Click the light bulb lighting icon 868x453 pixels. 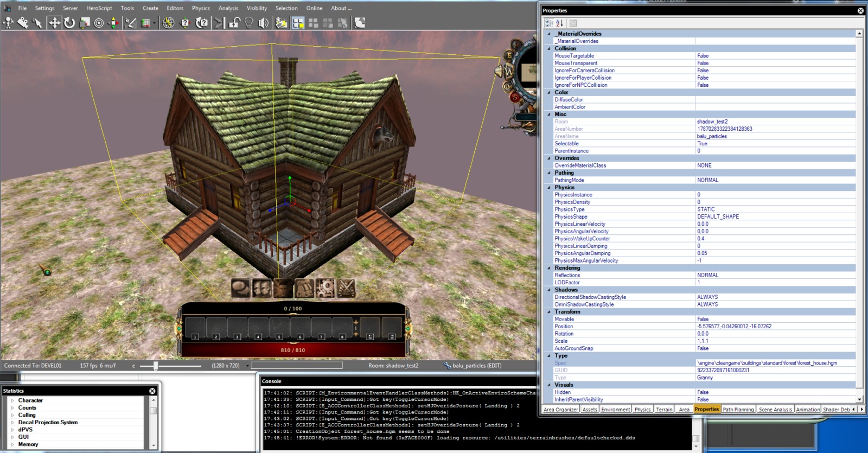pos(249,23)
